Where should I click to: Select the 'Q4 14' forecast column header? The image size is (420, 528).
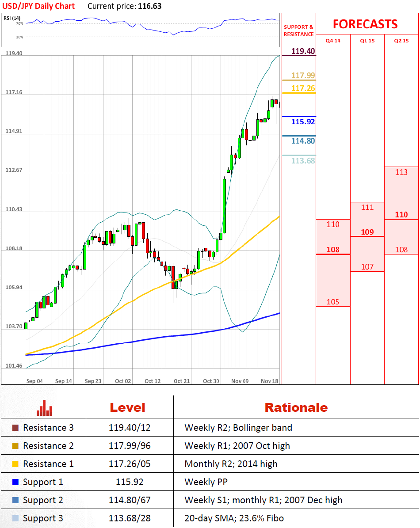point(333,41)
